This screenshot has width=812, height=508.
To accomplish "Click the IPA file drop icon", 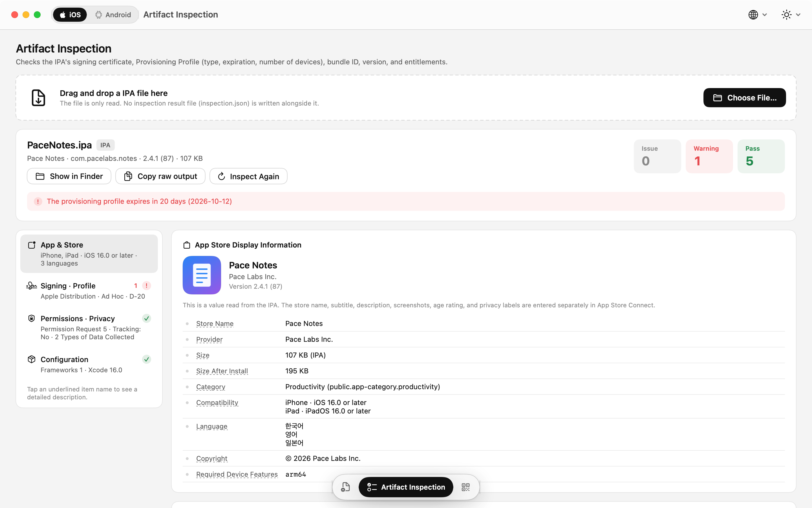I will click(38, 98).
